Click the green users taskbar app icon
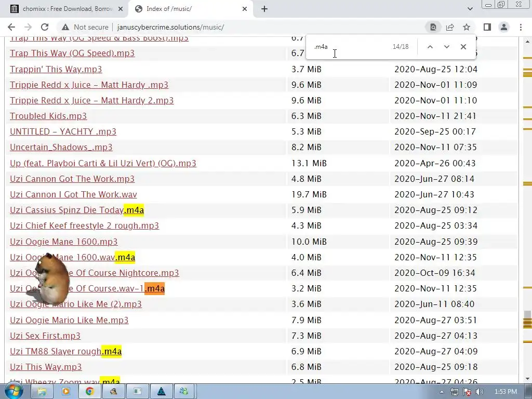 pyautogui.click(x=184, y=392)
